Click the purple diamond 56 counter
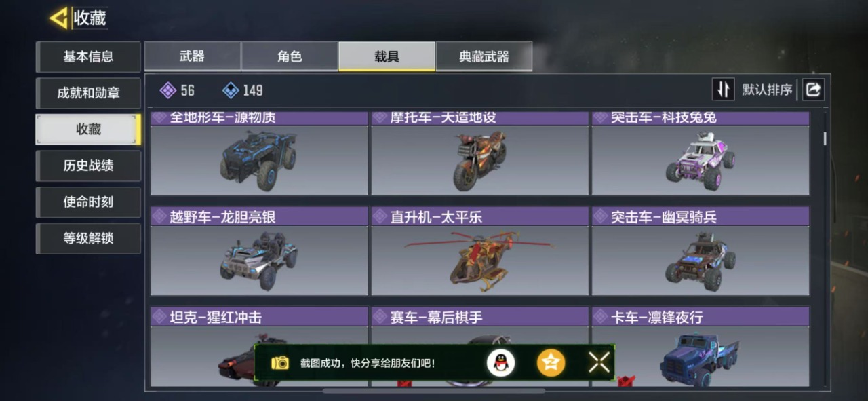Screen dimensions: 868x401 (x=177, y=90)
